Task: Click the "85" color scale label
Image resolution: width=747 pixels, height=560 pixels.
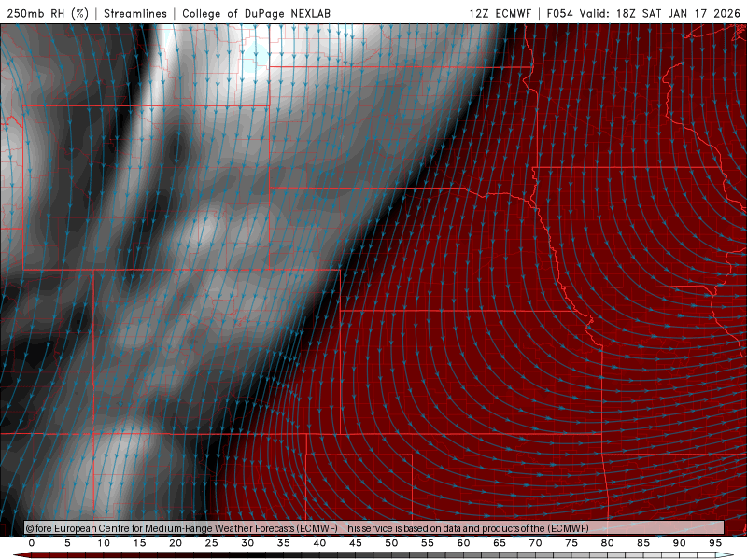Action: tap(643, 543)
